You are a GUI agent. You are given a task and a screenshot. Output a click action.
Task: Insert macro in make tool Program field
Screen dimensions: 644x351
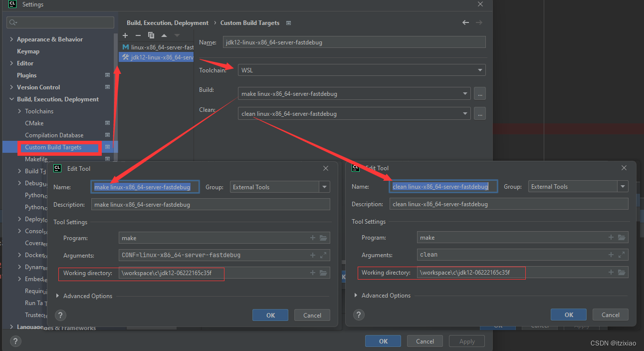313,238
